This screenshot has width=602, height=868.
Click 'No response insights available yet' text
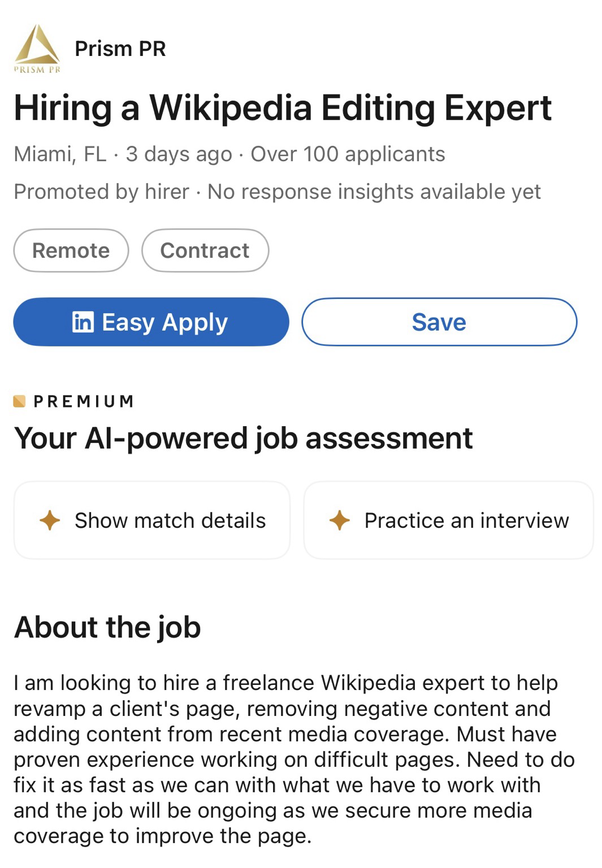tap(374, 192)
